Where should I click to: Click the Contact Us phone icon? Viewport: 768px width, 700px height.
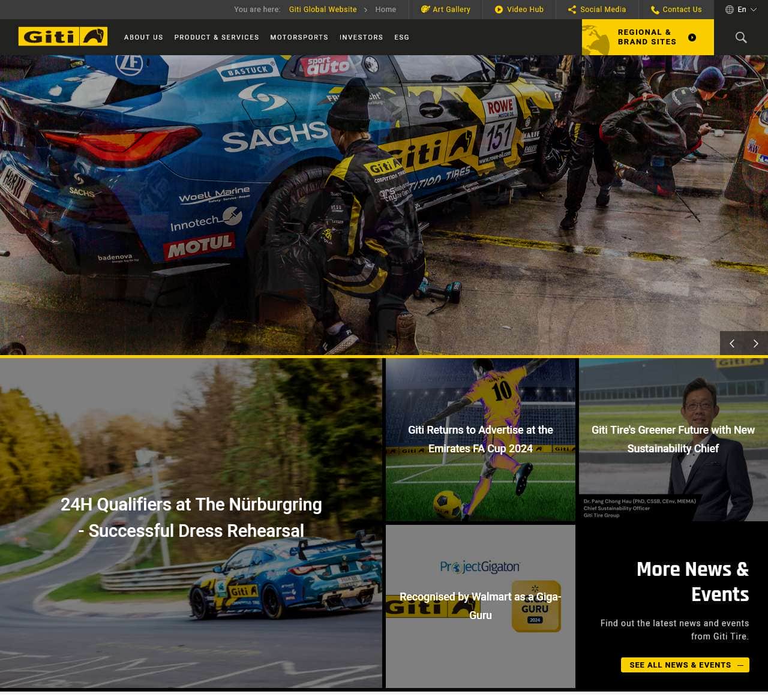[655, 10]
